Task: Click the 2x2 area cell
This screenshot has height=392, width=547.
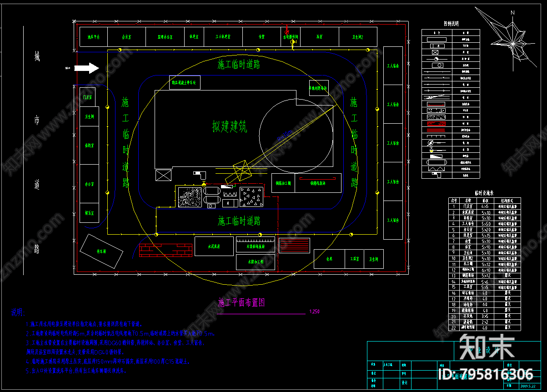Action: (485, 322)
